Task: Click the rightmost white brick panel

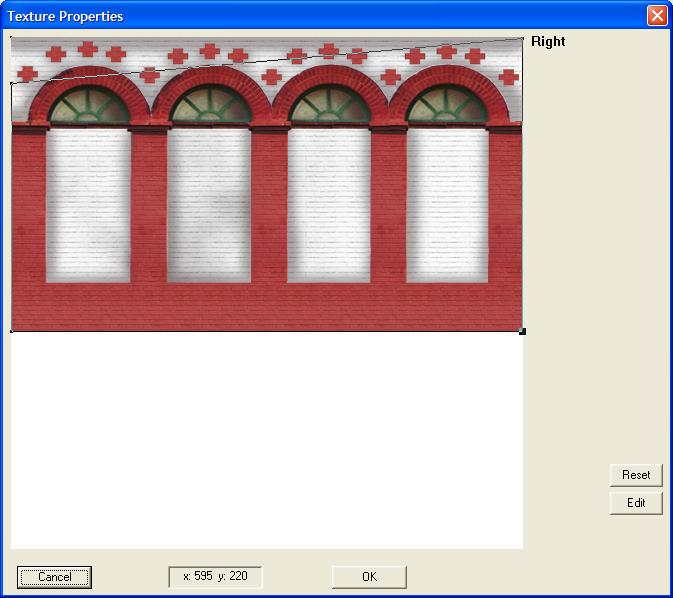Action: pyautogui.click(x=447, y=205)
